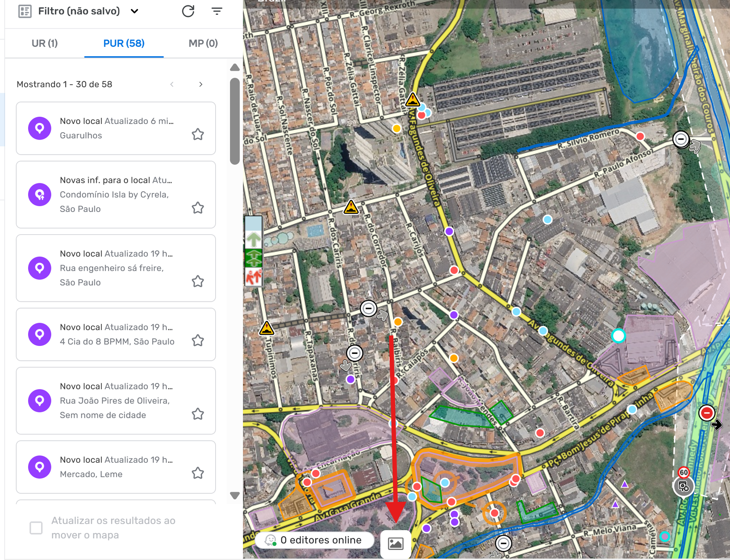Image resolution: width=730 pixels, height=560 pixels.
Task: Go to previous page of results
Action: [172, 84]
